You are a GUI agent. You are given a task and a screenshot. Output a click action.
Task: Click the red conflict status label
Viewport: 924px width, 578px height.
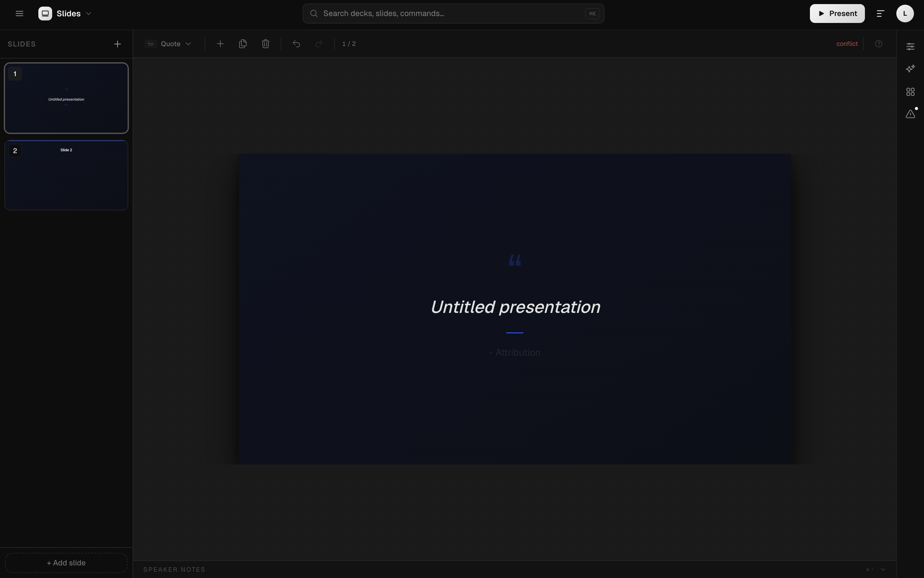coord(847,44)
